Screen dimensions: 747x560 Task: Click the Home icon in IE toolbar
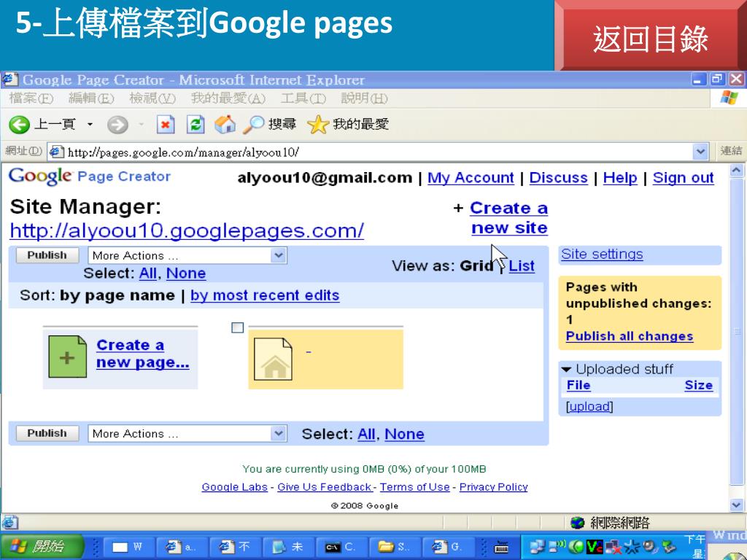pos(225,124)
